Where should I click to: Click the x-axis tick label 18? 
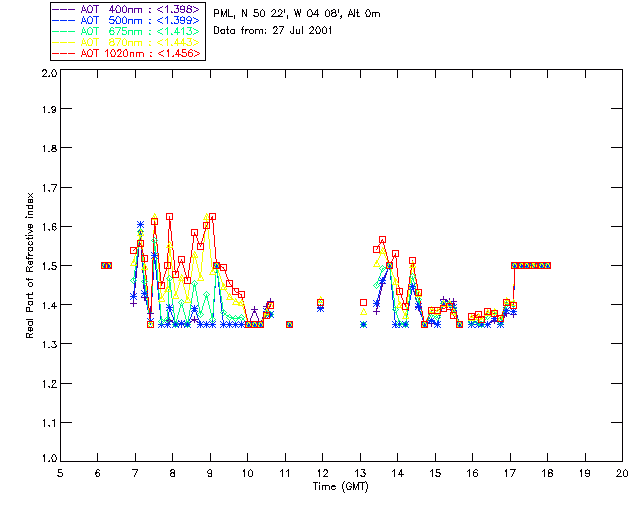pos(547,473)
